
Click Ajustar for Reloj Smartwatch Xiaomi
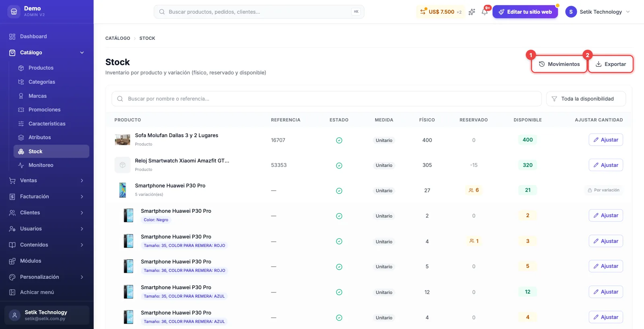pyautogui.click(x=606, y=165)
